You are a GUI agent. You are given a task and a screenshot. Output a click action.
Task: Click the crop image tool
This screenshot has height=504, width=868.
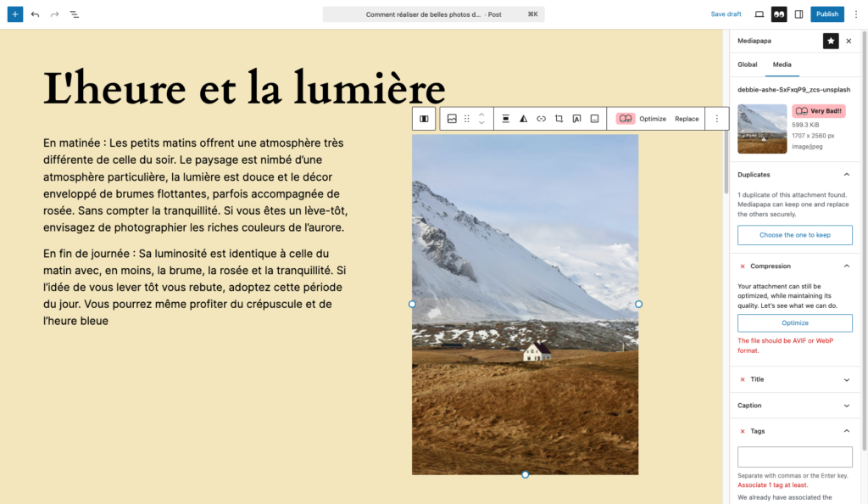[559, 119]
